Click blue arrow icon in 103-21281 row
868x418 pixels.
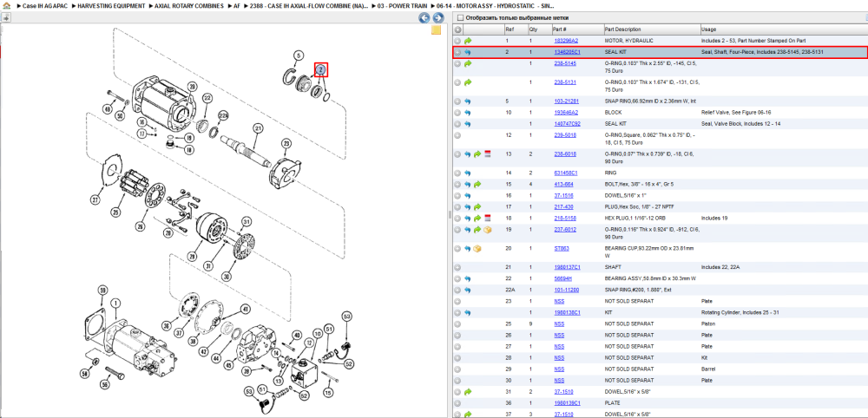tap(468, 101)
